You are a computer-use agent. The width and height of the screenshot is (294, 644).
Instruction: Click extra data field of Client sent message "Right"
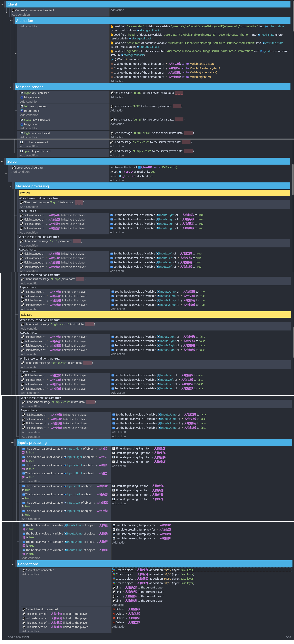(x=79, y=203)
